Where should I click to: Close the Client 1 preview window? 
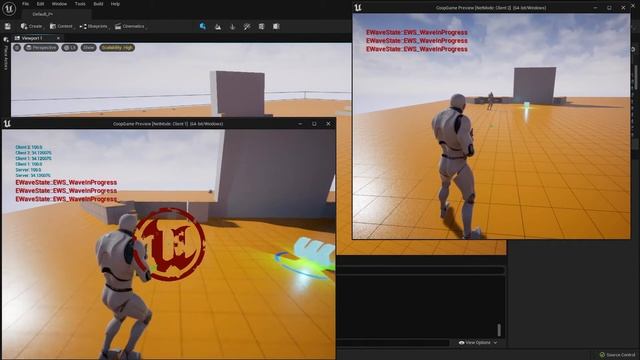[328, 124]
